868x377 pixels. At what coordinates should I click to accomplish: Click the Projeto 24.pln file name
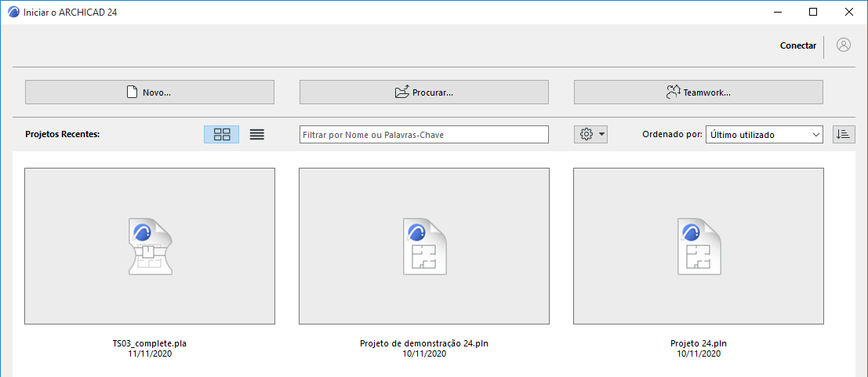698,344
